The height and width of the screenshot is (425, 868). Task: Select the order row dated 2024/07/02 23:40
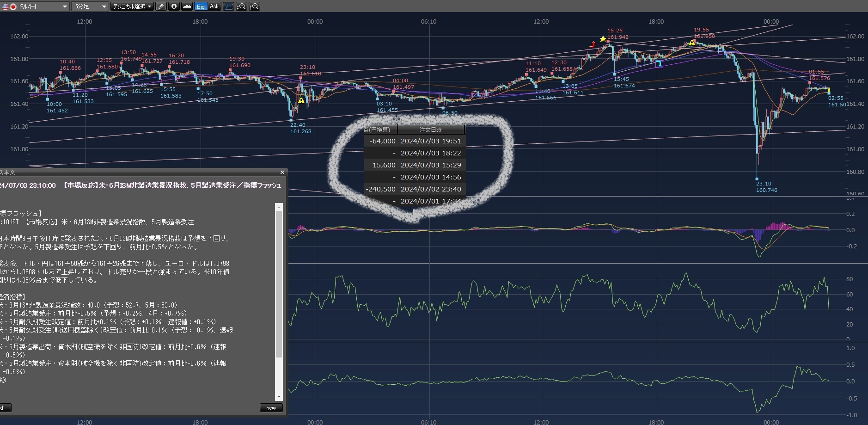(x=430, y=189)
